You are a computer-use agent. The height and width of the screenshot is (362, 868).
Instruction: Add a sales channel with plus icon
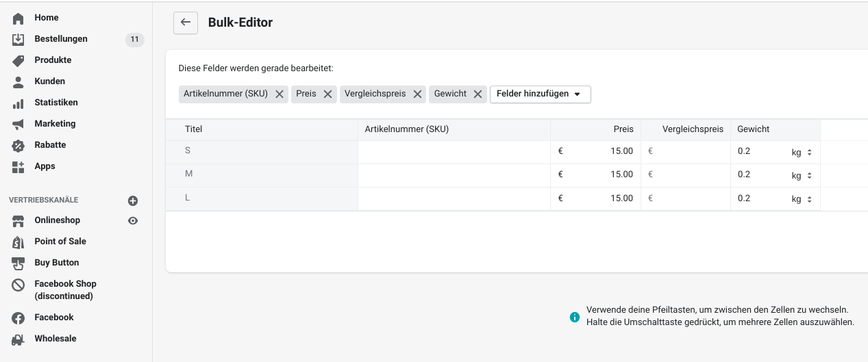tap(133, 201)
